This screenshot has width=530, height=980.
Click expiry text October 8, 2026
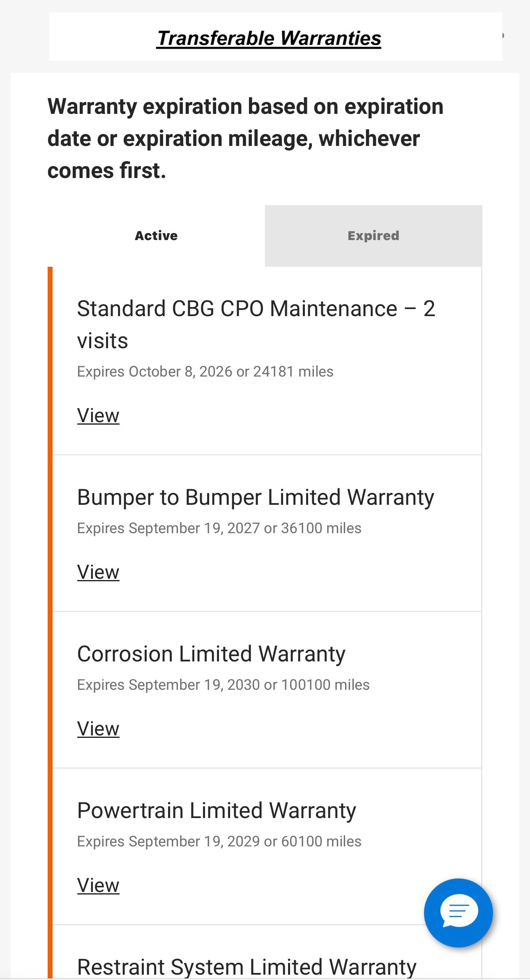coord(181,372)
